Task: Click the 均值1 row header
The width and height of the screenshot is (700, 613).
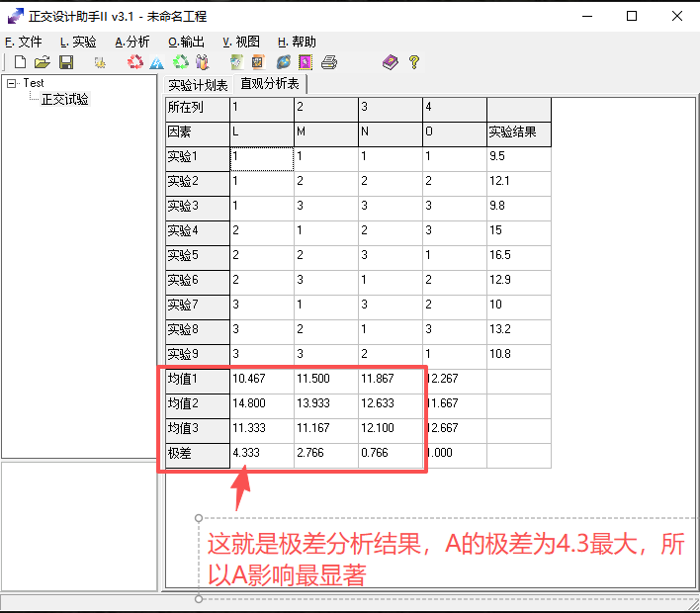Action: tap(198, 381)
